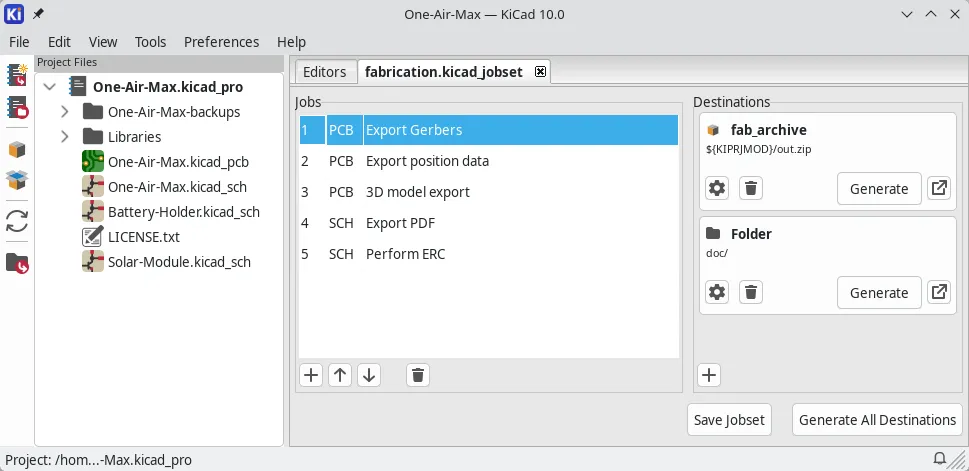Click Generate for Folder destination

879,292
